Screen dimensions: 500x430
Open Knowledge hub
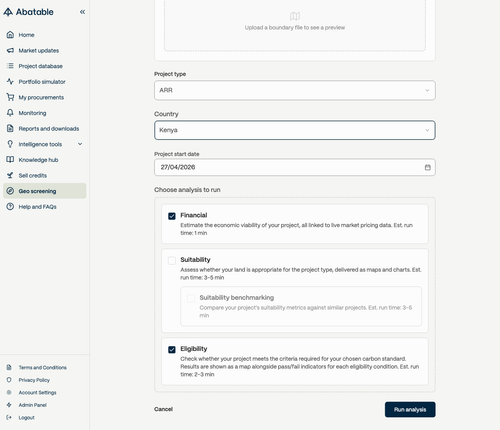coord(45,160)
